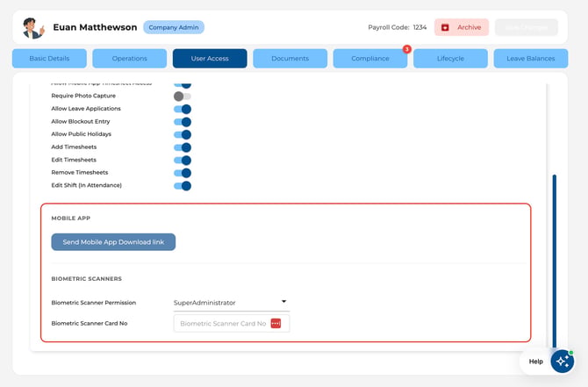Click the Biometric Scanner Card No field

pyautogui.click(x=232, y=323)
